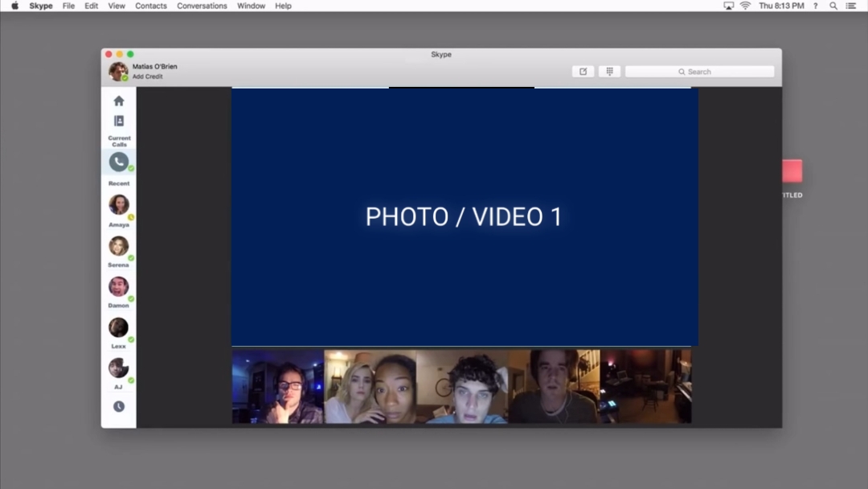Open the dial pad icon
Viewport: 868px width, 489px height.
pyautogui.click(x=609, y=72)
